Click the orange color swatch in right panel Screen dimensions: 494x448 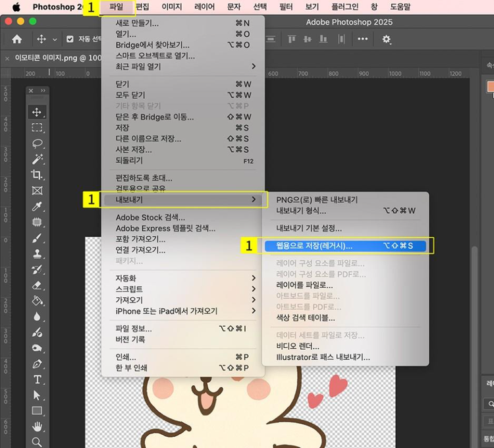point(490,86)
